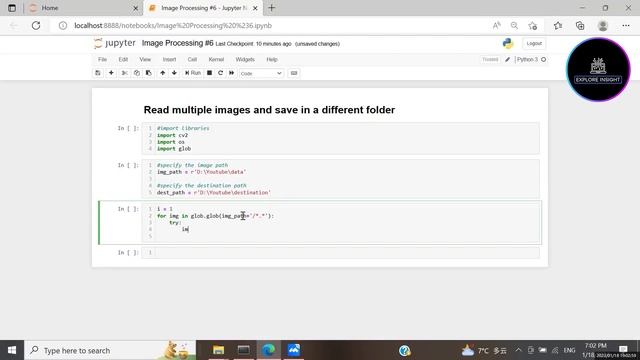Image resolution: width=640 pixels, height=360 pixels.
Task: Restart the kernel icon
Action: (220, 73)
